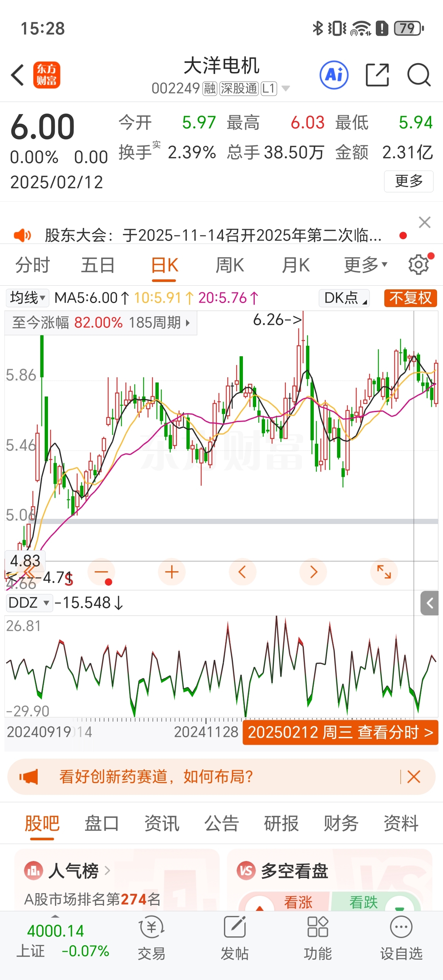
Task: Switch to 五日 chart tab
Action: [97, 265]
